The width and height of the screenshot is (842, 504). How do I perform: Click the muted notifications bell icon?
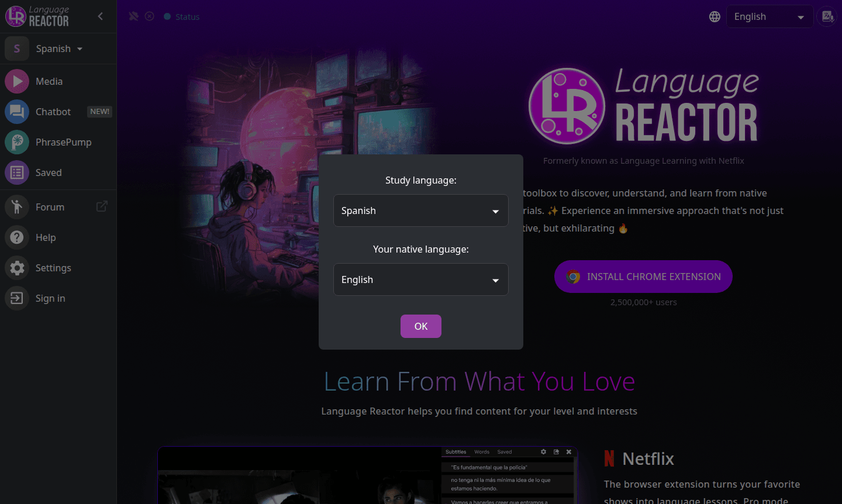coord(133,16)
